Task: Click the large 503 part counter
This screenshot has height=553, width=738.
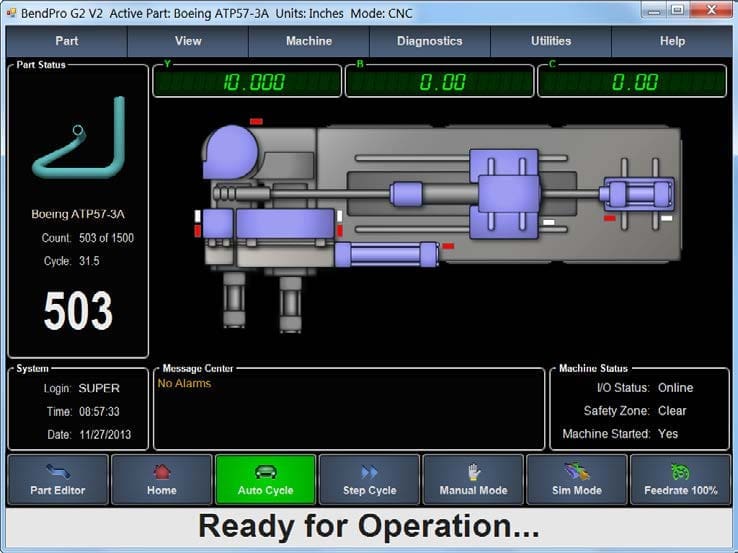Action: (78, 310)
